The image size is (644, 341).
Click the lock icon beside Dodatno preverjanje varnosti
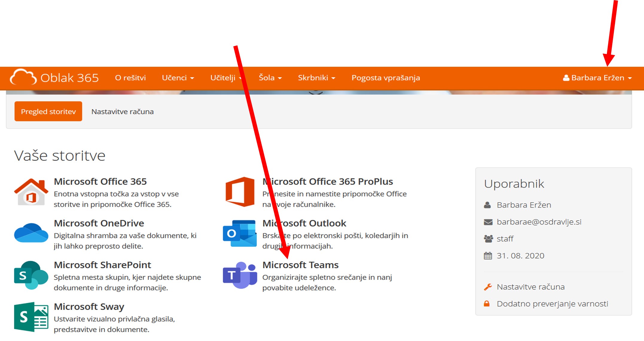tap(487, 304)
